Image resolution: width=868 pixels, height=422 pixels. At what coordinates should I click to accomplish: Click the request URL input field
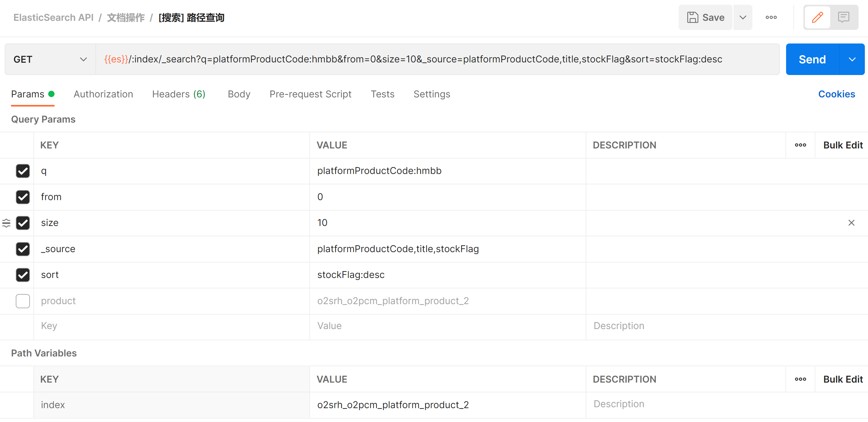pyautogui.click(x=437, y=59)
